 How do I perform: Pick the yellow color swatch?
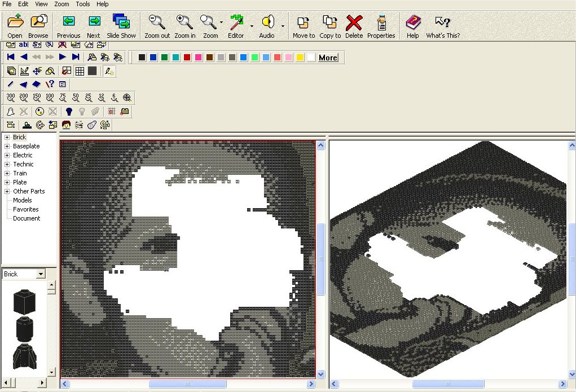(300, 58)
